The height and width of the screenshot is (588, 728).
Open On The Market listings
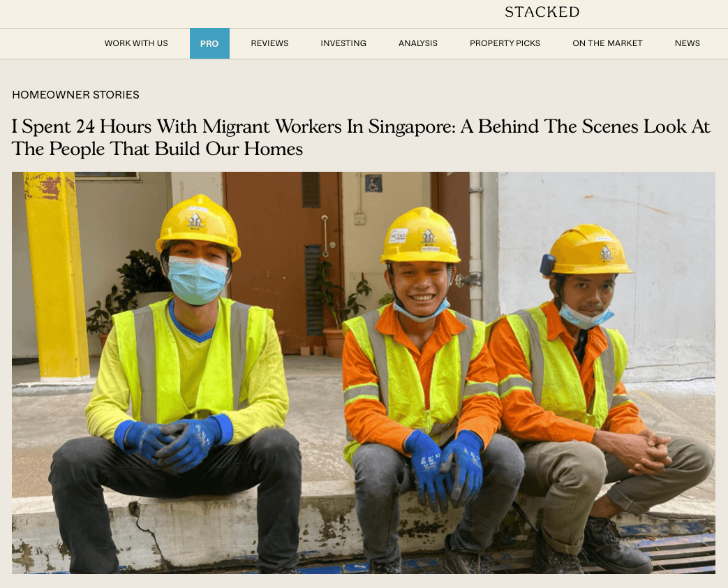click(x=607, y=43)
